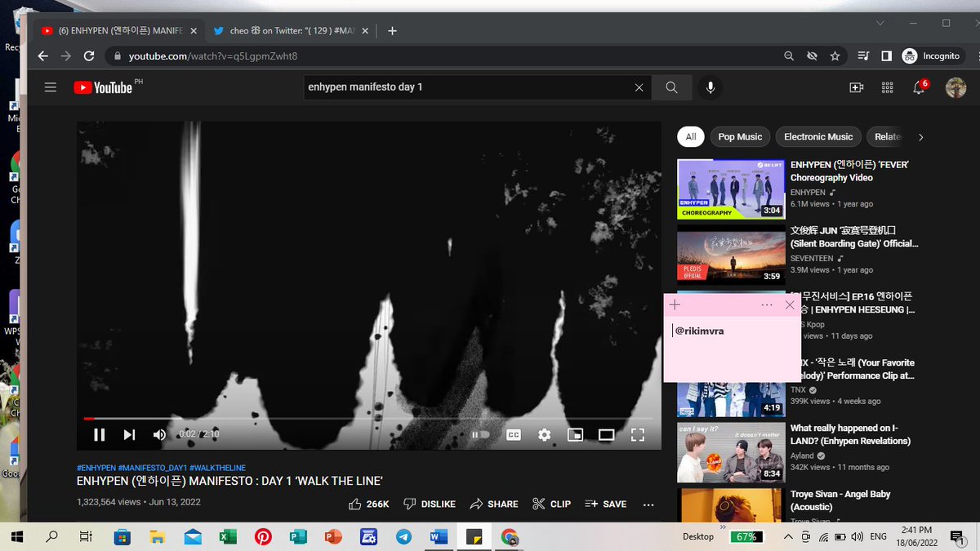Switch to the cheo on Twitter tab
The height and width of the screenshot is (551, 980).
[x=289, y=31]
